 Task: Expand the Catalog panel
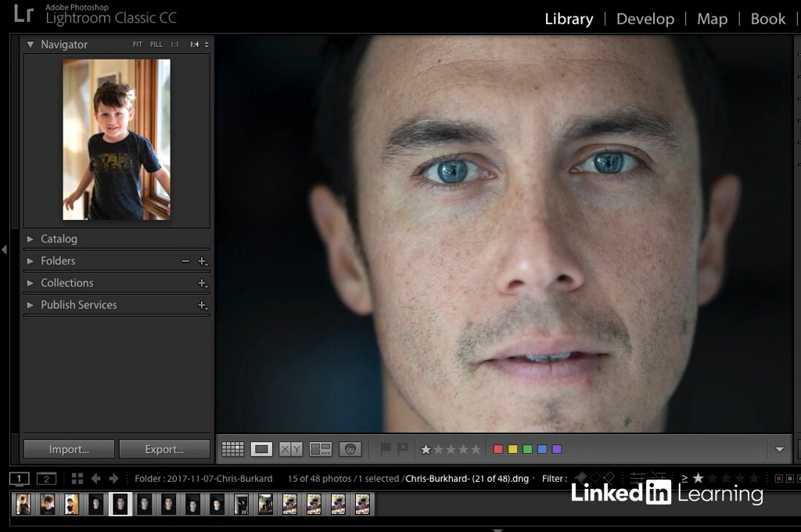59,239
